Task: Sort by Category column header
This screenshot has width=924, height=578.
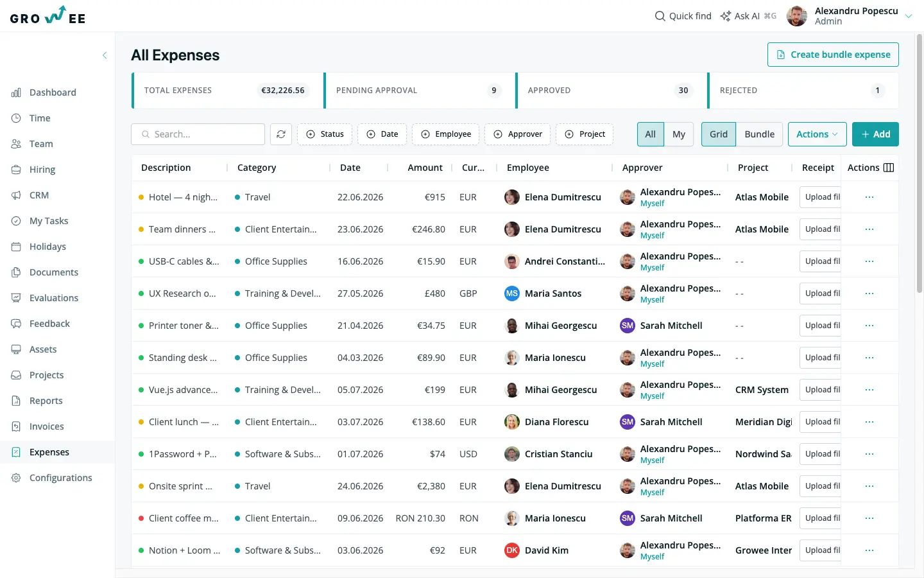Action: pyautogui.click(x=257, y=168)
